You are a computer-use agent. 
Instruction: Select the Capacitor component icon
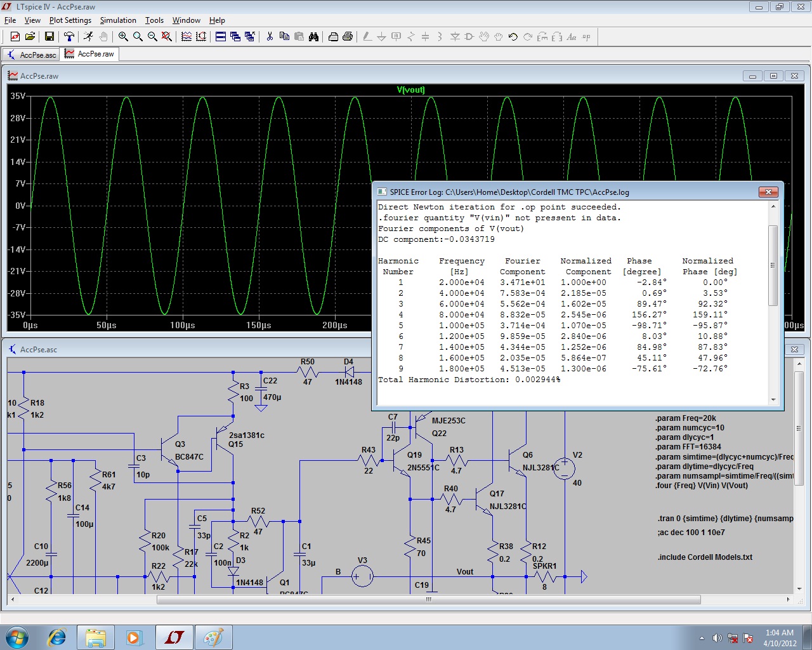click(426, 37)
